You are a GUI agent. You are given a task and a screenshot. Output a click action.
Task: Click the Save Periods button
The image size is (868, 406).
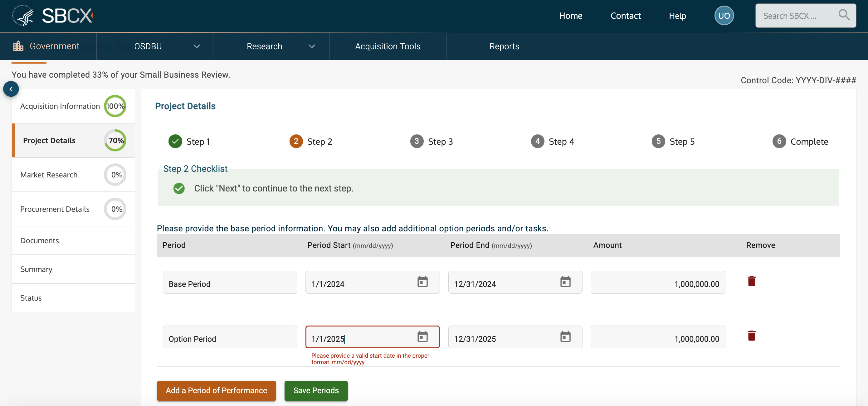316,390
